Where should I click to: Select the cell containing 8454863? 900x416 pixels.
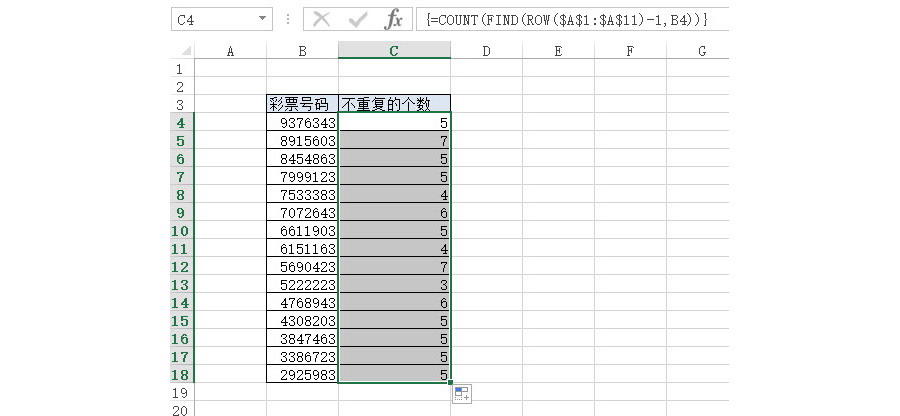[x=302, y=158]
